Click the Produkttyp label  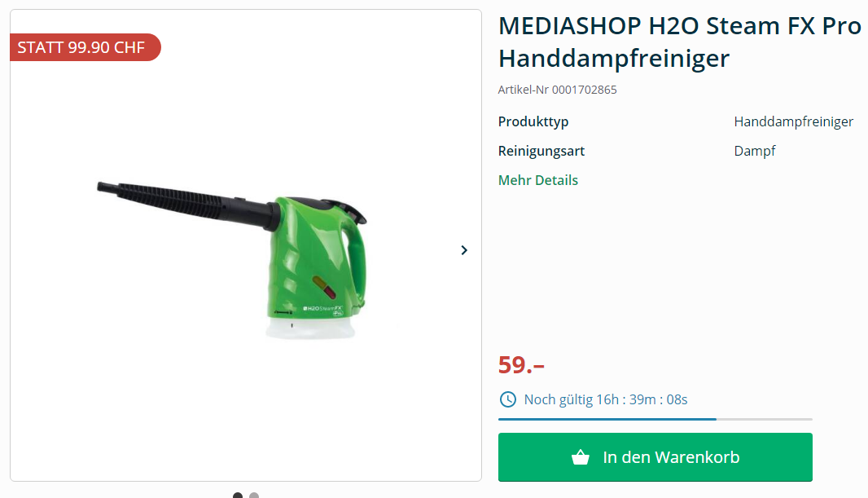tap(533, 121)
